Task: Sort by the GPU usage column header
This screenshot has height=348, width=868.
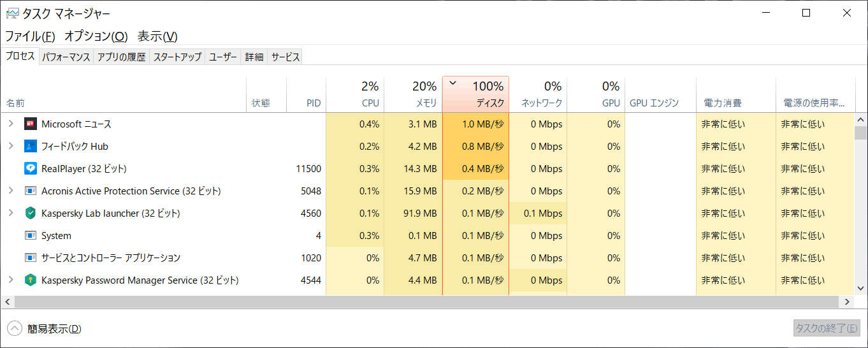Action: click(596, 94)
